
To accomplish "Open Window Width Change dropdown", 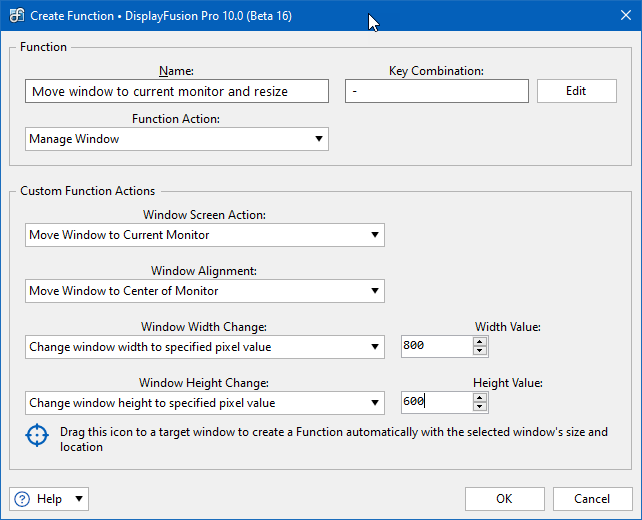I will click(x=205, y=347).
